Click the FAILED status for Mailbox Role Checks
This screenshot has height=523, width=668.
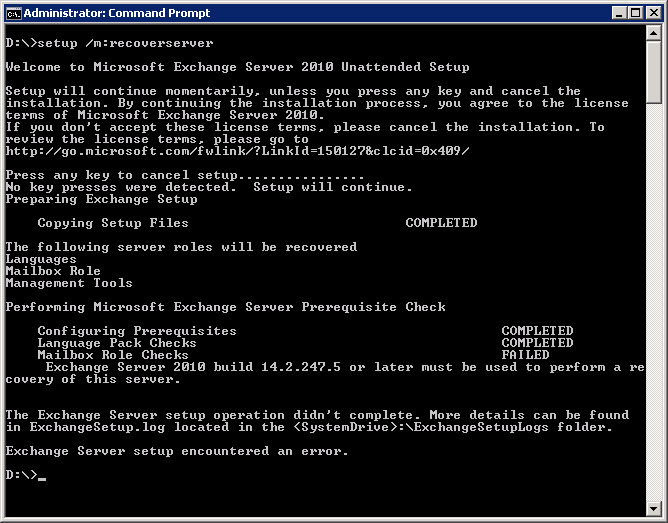click(x=525, y=355)
